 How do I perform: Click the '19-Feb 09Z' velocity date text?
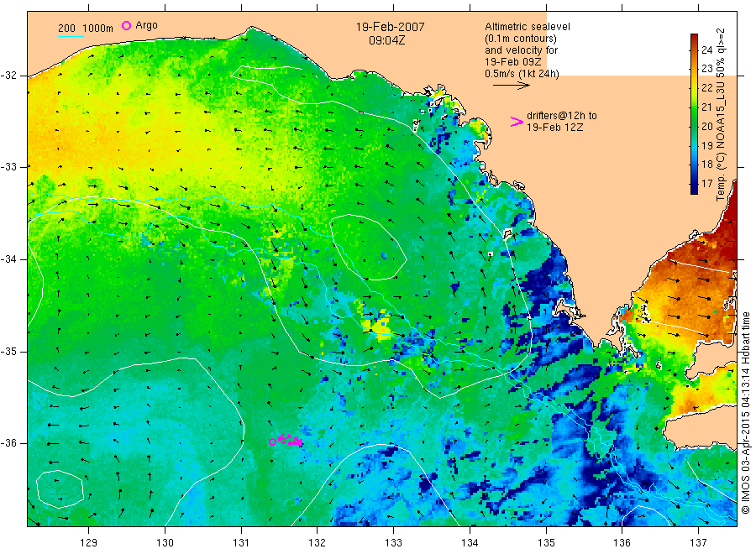coord(513,62)
